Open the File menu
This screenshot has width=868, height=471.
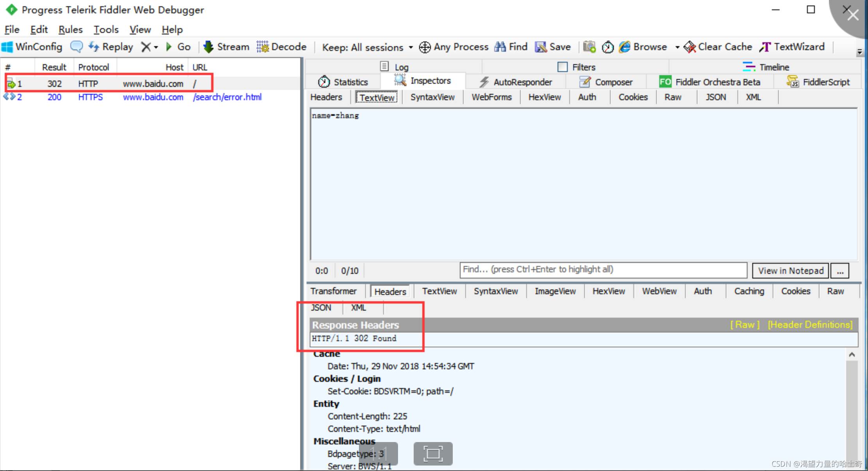pyautogui.click(x=12, y=30)
